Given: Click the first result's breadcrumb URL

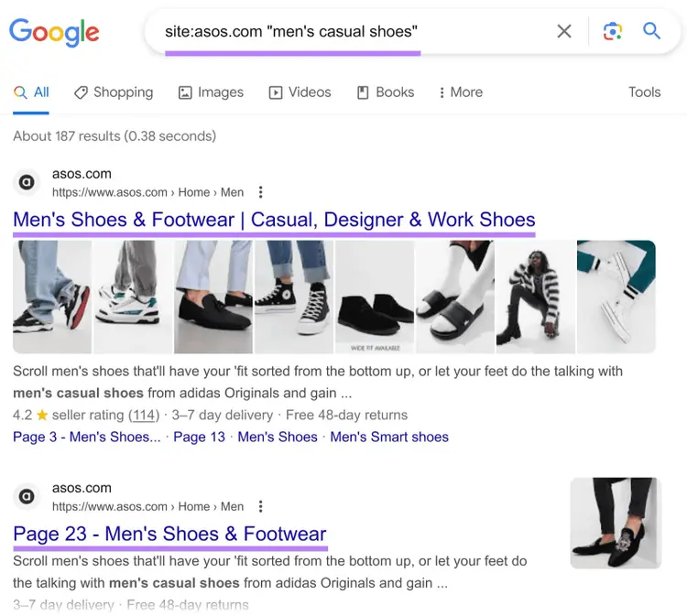Looking at the screenshot, I should (x=147, y=192).
